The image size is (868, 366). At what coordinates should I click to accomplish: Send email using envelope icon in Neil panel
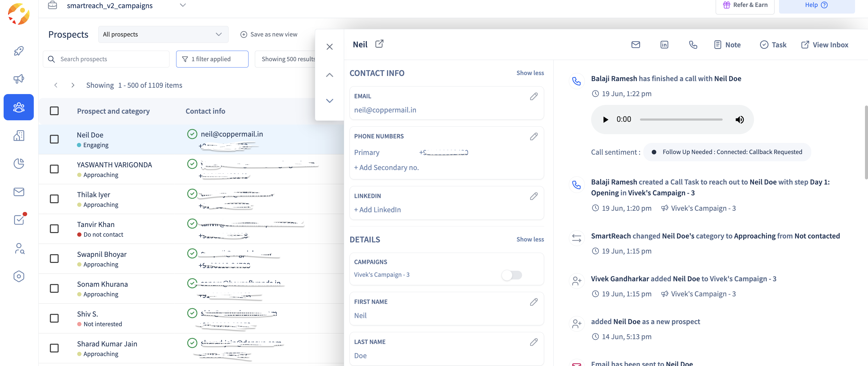point(635,44)
